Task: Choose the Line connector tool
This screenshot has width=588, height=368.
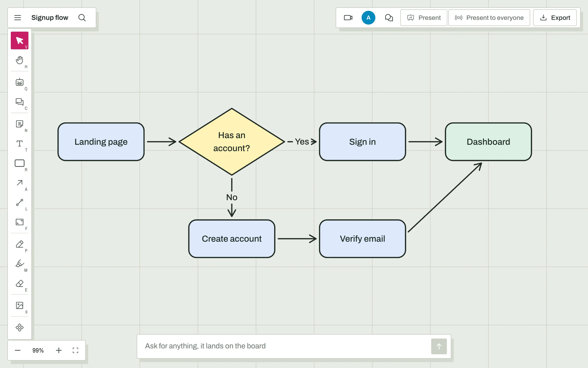Action: pyautogui.click(x=20, y=202)
